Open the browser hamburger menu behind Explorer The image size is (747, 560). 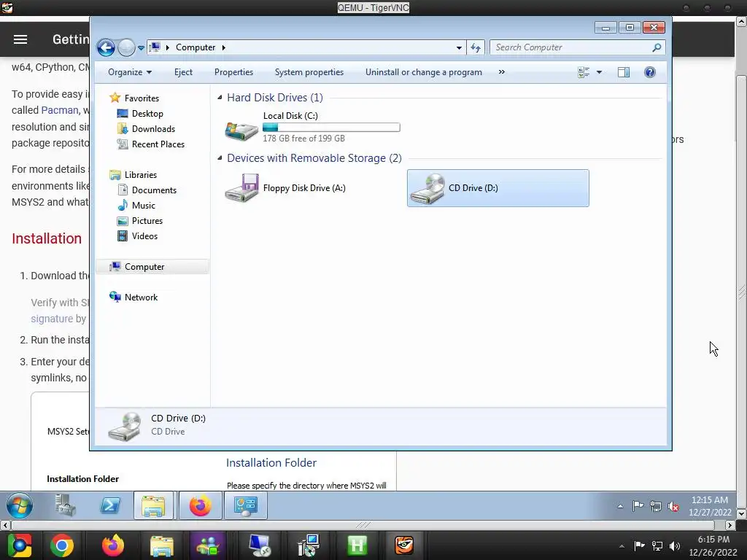coord(20,39)
